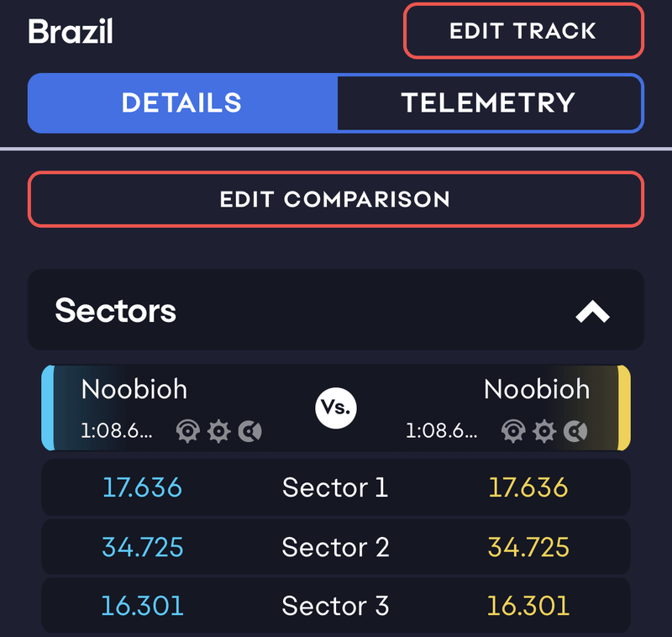Click the yellow color bar of right driver
The width and height of the screenshot is (672, 637).
tap(624, 408)
